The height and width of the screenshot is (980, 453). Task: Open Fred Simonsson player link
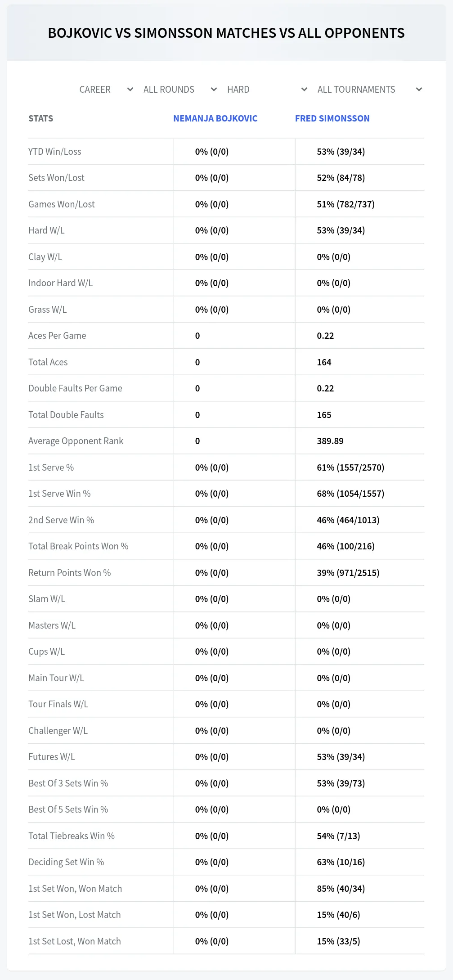[x=332, y=118]
